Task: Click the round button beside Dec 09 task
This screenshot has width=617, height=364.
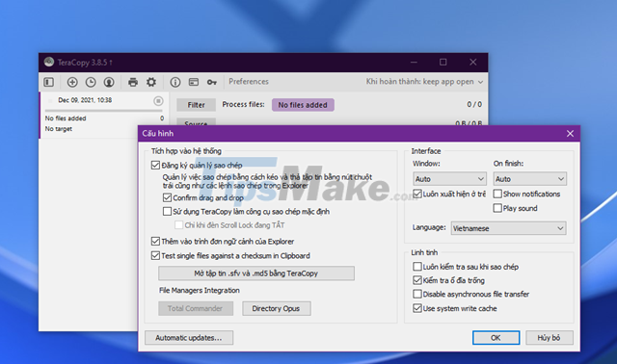Action: click(158, 101)
